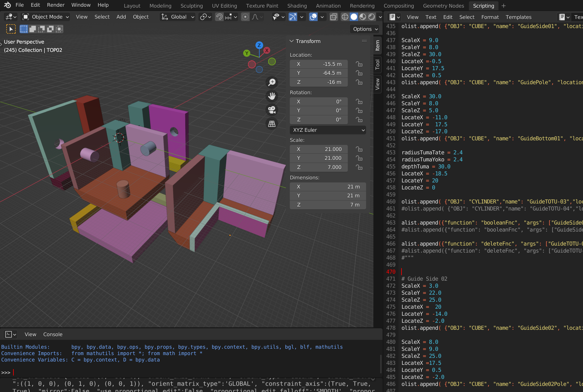This screenshot has width=583, height=392.
Task: Select the Tweak tool in the viewport toolbar
Action: click(11, 29)
